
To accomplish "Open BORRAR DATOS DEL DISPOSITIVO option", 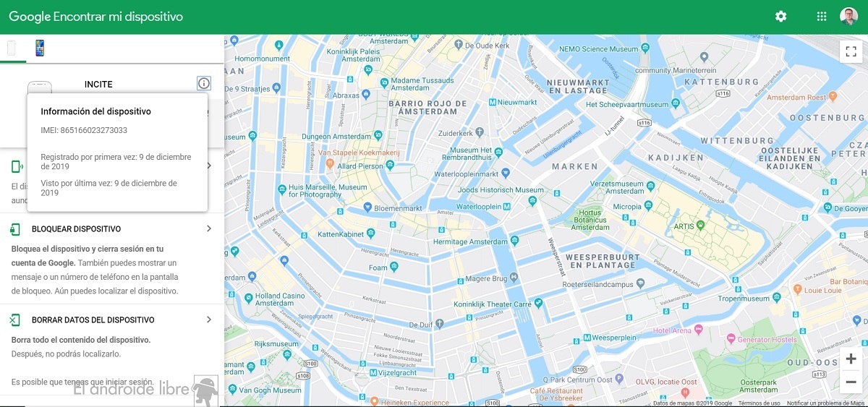I will coord(93,320).
